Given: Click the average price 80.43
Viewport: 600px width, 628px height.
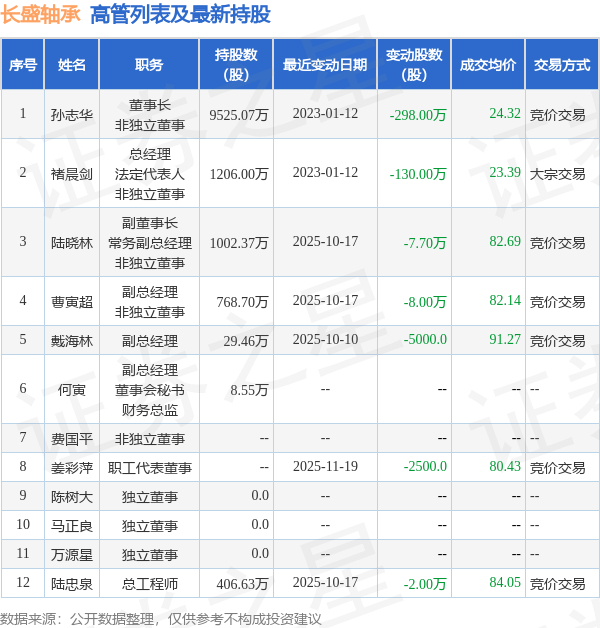Looking at the screenshot, I should [x=505, y=466].
